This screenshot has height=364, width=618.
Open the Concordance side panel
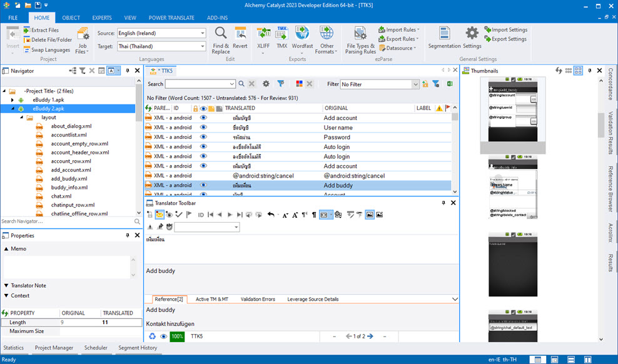(x=610, y=84)
